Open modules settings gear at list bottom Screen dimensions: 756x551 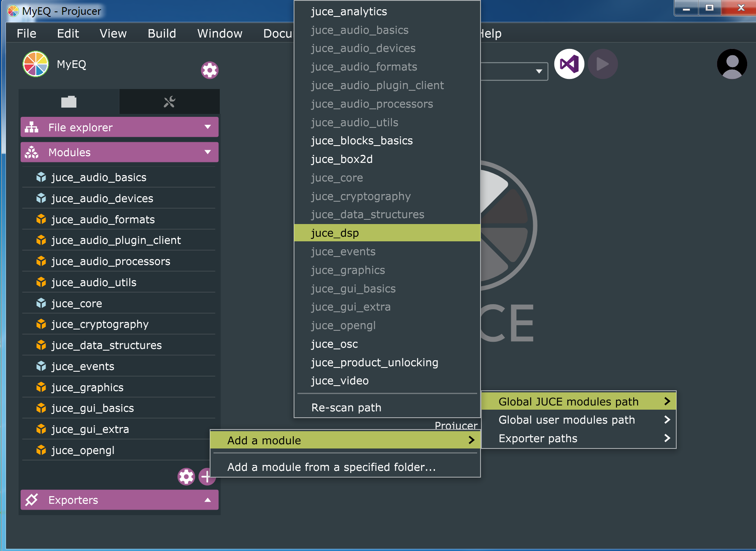[x=186, y=477]
